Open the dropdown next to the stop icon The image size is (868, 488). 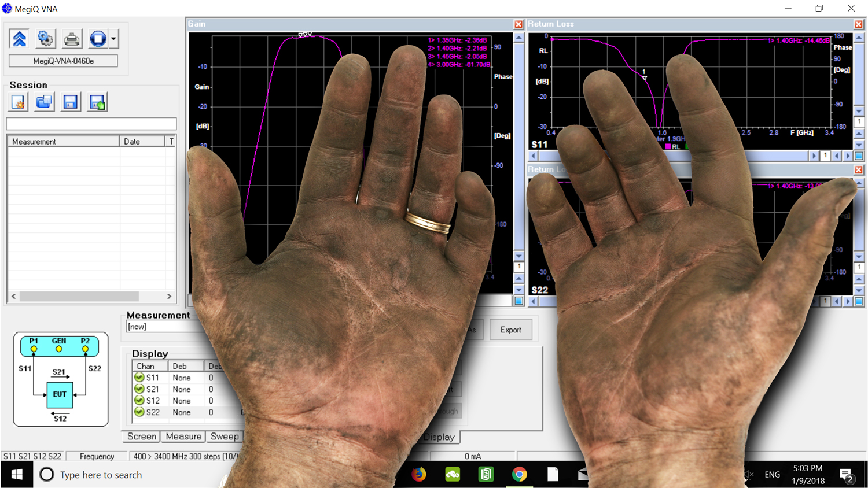click(113, 39)
